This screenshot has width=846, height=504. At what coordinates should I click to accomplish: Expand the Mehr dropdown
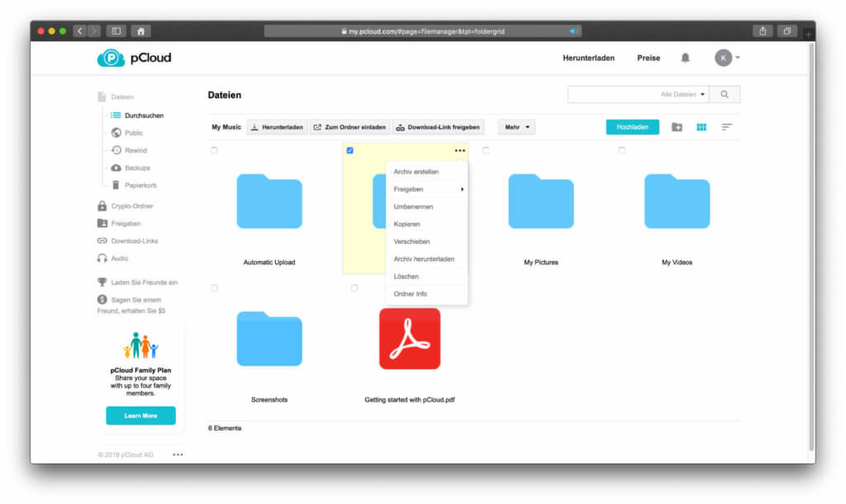tap(516, 127)
